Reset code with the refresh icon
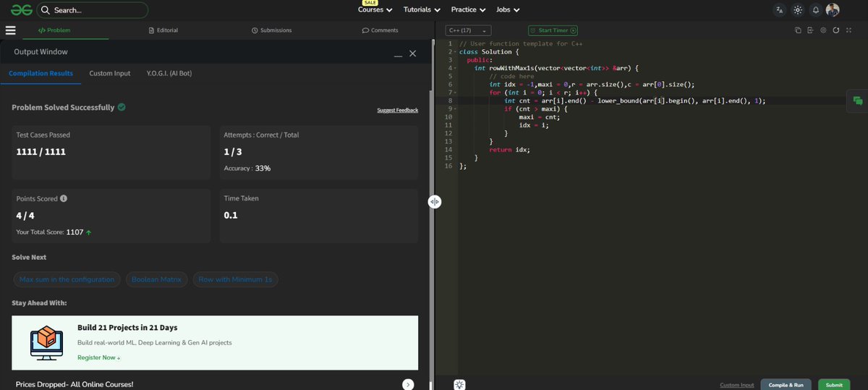This screenshot has width=868, height=390. click(836, 30)
